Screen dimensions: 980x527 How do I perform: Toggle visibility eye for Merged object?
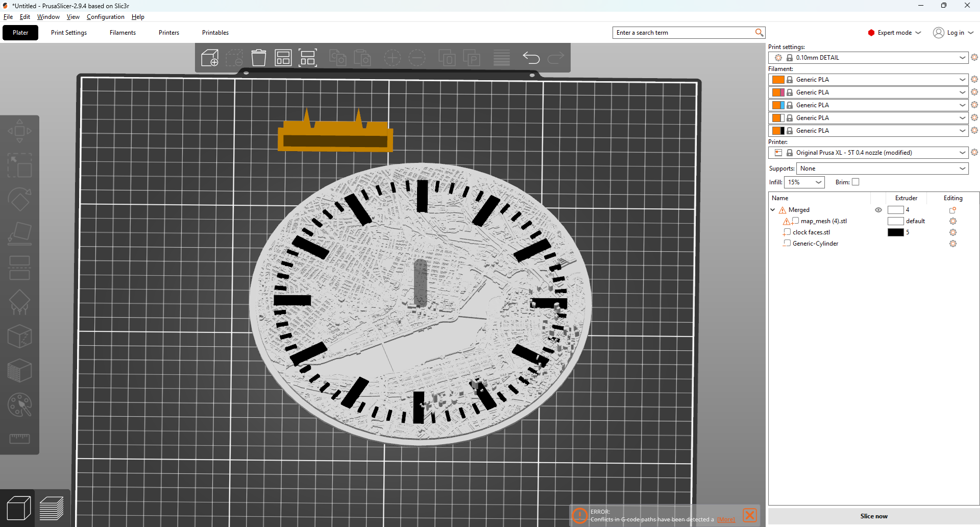tap(878, 210)
